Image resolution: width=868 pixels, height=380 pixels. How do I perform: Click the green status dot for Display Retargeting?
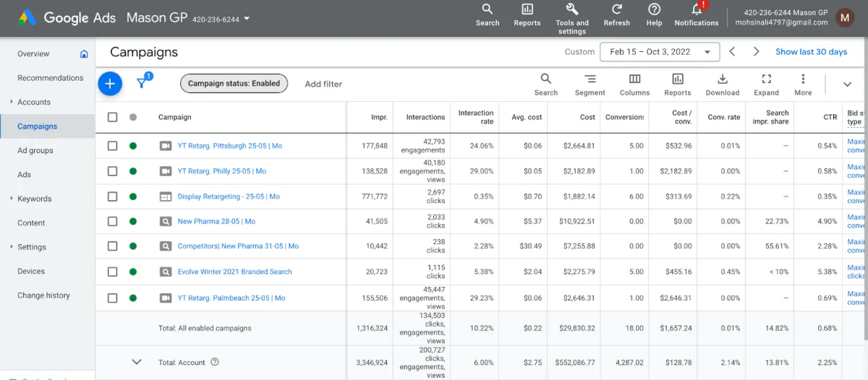coord(133,197)
